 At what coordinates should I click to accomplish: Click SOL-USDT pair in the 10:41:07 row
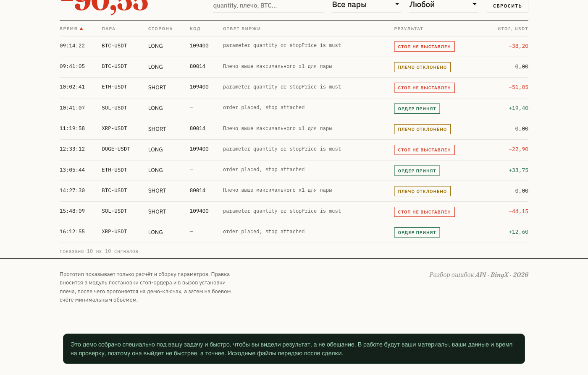[x=114, y=108]
